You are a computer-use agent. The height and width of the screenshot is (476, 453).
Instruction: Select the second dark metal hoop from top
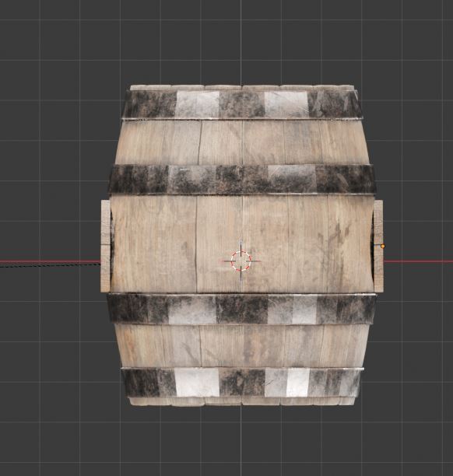(x=242, y=180)
